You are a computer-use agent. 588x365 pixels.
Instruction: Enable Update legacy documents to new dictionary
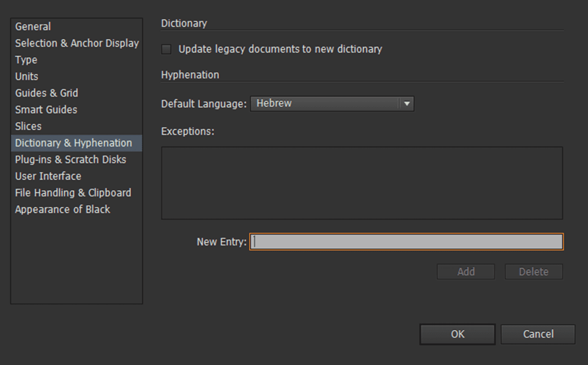coord(167,49)
